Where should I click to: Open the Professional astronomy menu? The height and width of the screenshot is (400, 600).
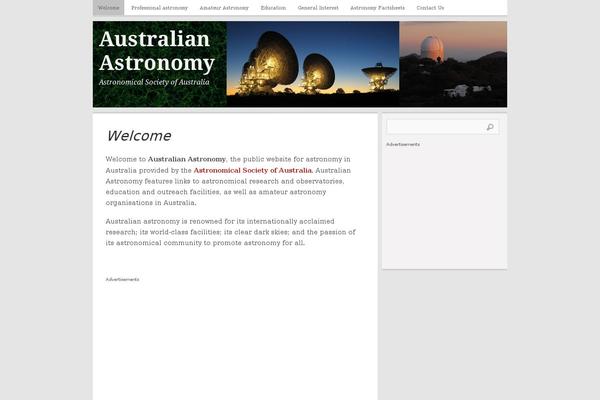point(159,8)
